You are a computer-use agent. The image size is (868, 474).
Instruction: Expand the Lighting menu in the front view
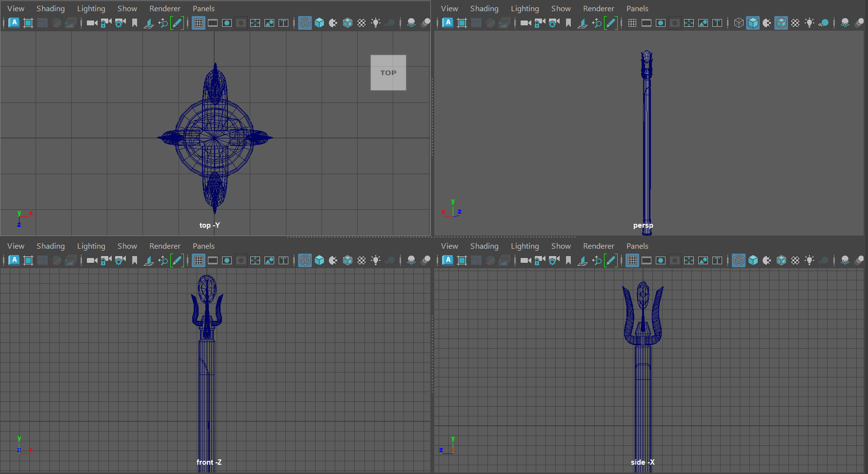tap(91, 246)
